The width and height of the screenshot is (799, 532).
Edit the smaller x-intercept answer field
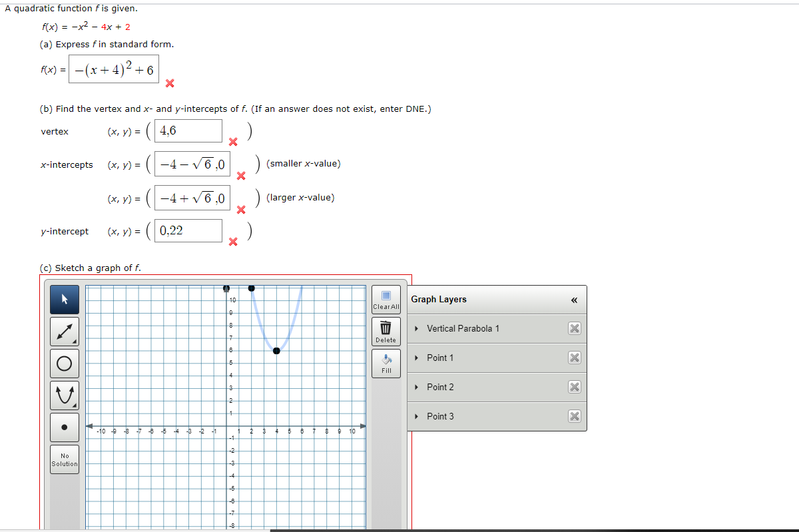point(192,164)
